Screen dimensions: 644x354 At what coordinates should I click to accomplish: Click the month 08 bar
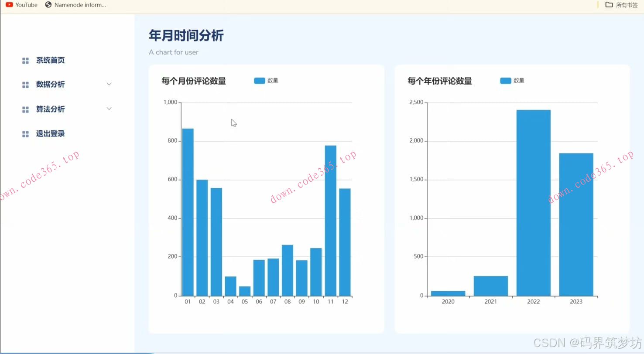click(x=288, y=271)
